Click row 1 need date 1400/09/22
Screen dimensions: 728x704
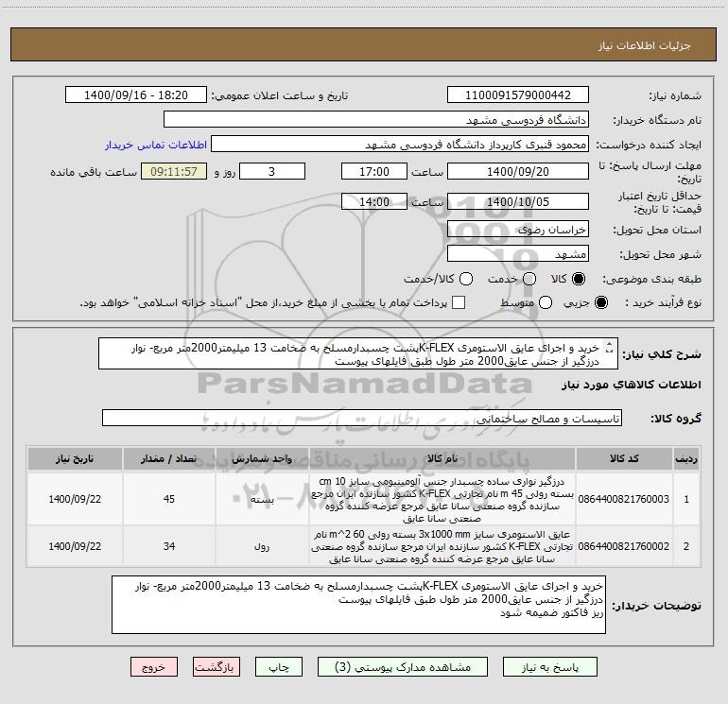tap(75, 499)
